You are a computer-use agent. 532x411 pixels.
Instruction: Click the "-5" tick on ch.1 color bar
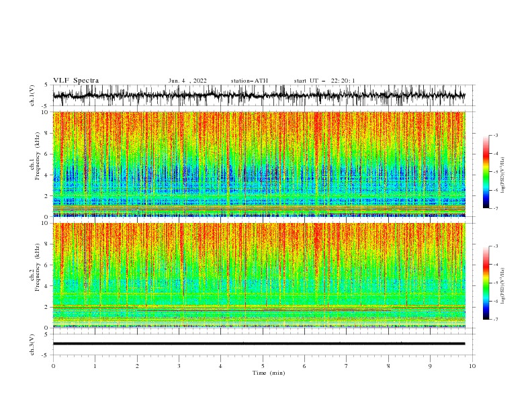(x=495, y=172)
